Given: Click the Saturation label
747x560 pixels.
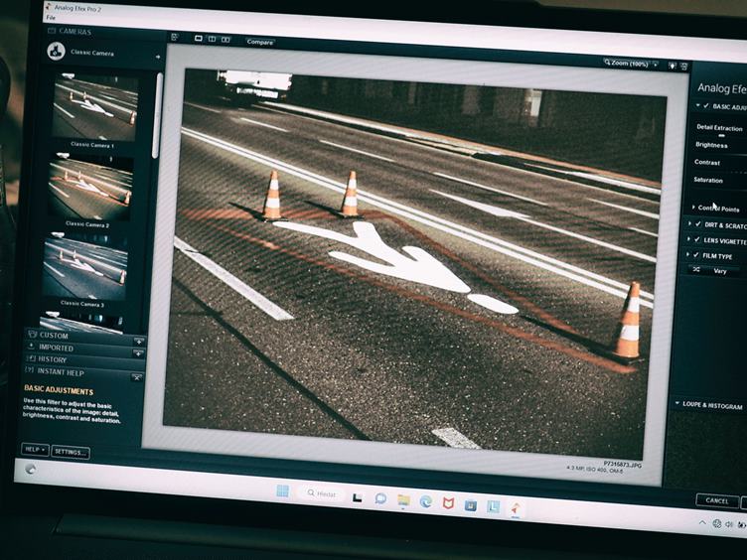Looking at the screenshot, I should coord(708,180).
